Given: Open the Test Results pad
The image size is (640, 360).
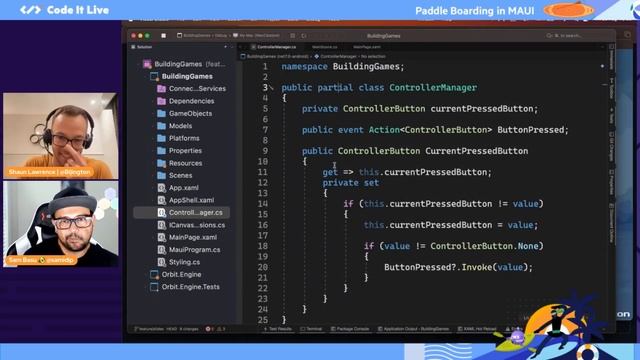Looking at the screenshot, I should (x=278, y=329).
